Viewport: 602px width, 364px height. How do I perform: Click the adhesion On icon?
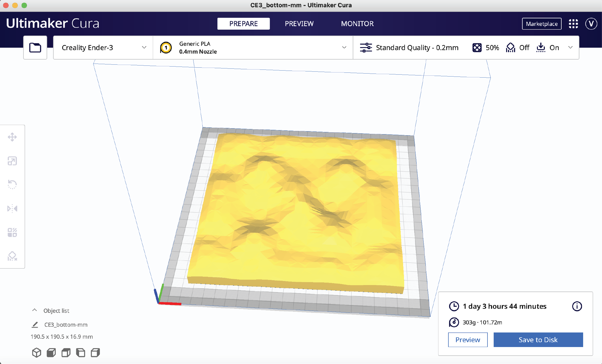click(541, 48)
